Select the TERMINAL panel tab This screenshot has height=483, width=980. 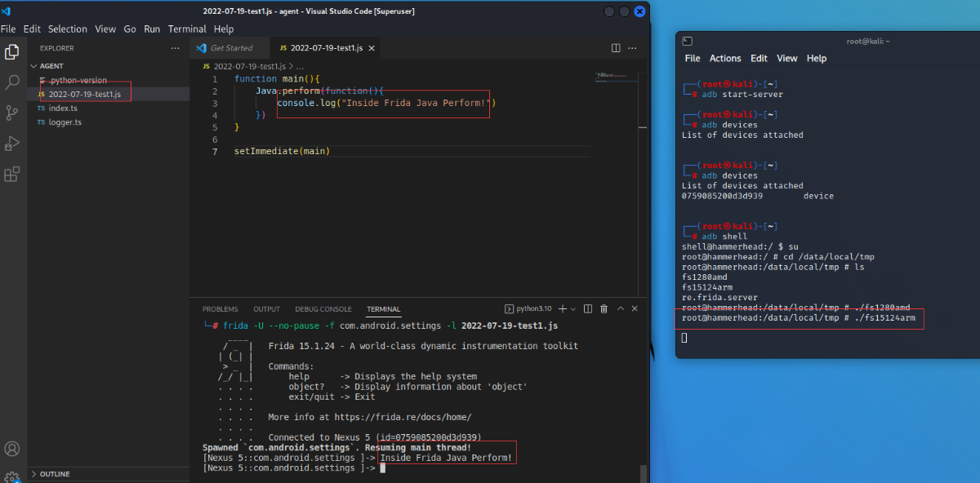384,309
